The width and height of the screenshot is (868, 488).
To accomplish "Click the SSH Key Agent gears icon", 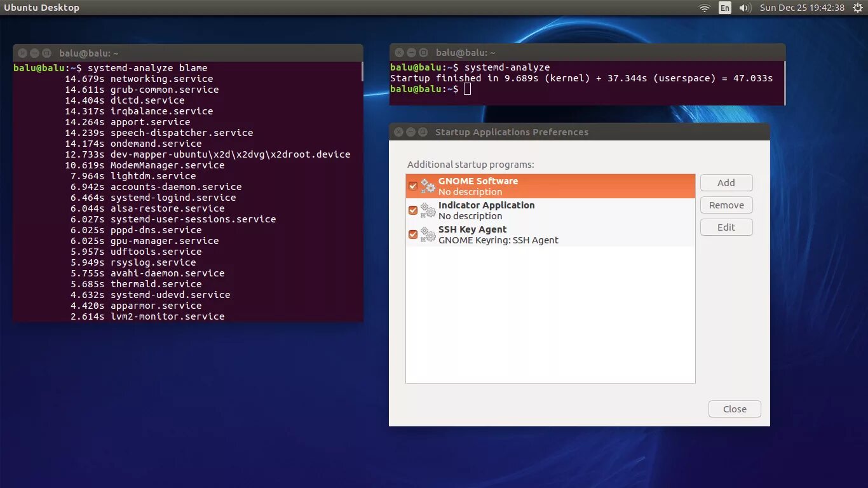I will point(428,234).
